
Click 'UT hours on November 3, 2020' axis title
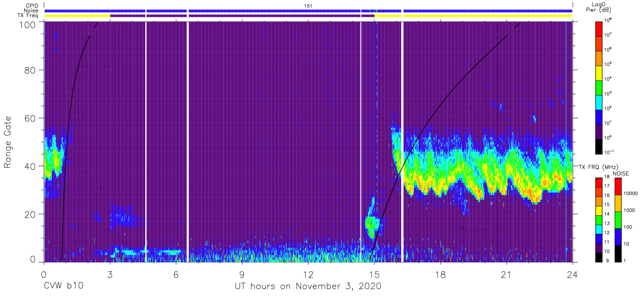pos(308,287)
